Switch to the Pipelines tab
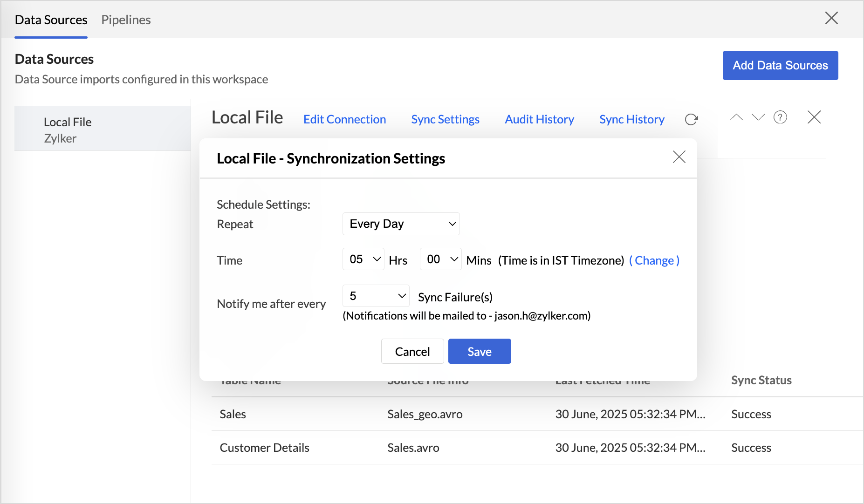This screenshot has width=864, height=504. pyautogui.click(x=126, y=20)
